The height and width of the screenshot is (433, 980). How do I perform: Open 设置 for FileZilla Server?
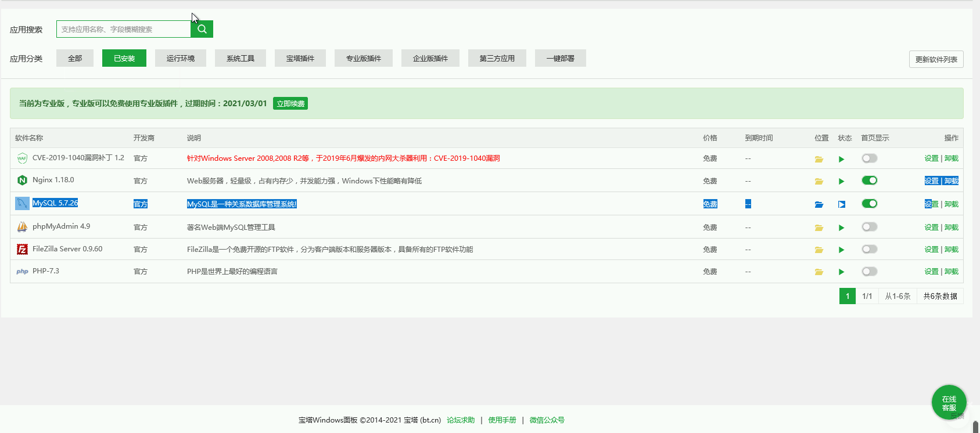coord(931,250)
